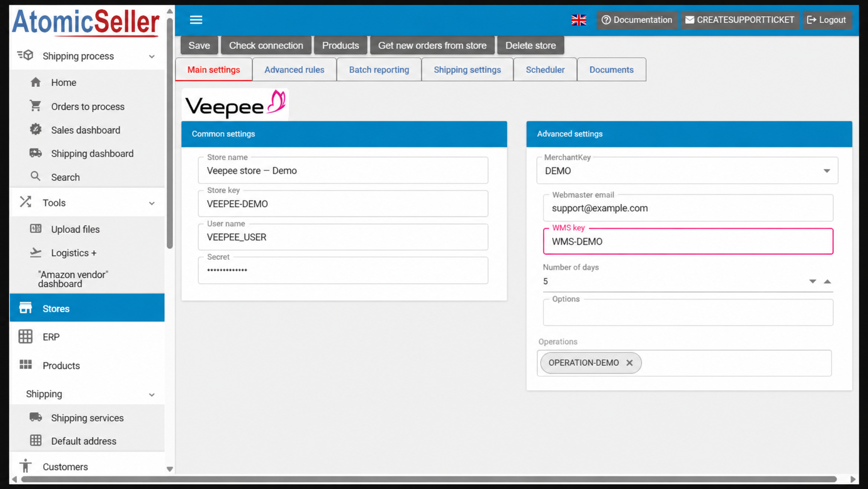Screen dimensions: 868x489
Task: Remove the OPERATION-DEMO chip
Action: (x=629, y=363)
